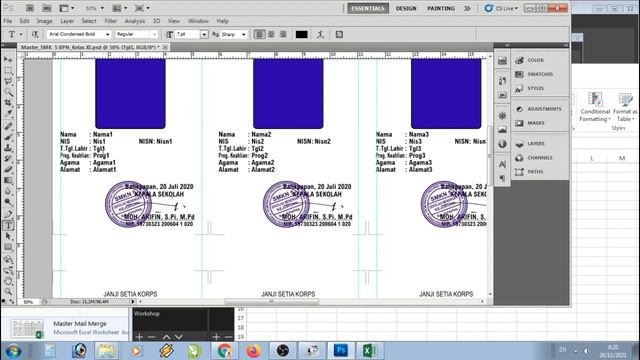
Task: Open the Filter menu
Action: [x=111, y=21]
